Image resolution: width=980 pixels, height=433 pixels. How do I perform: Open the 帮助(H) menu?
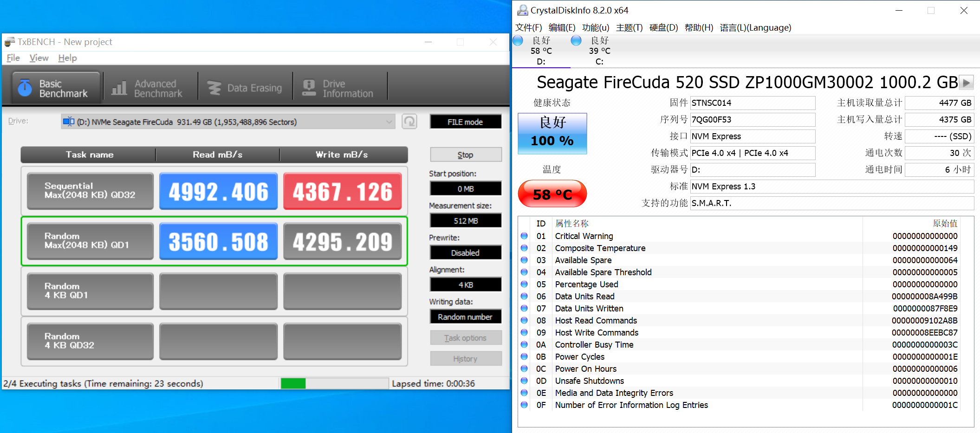point(699,28)
